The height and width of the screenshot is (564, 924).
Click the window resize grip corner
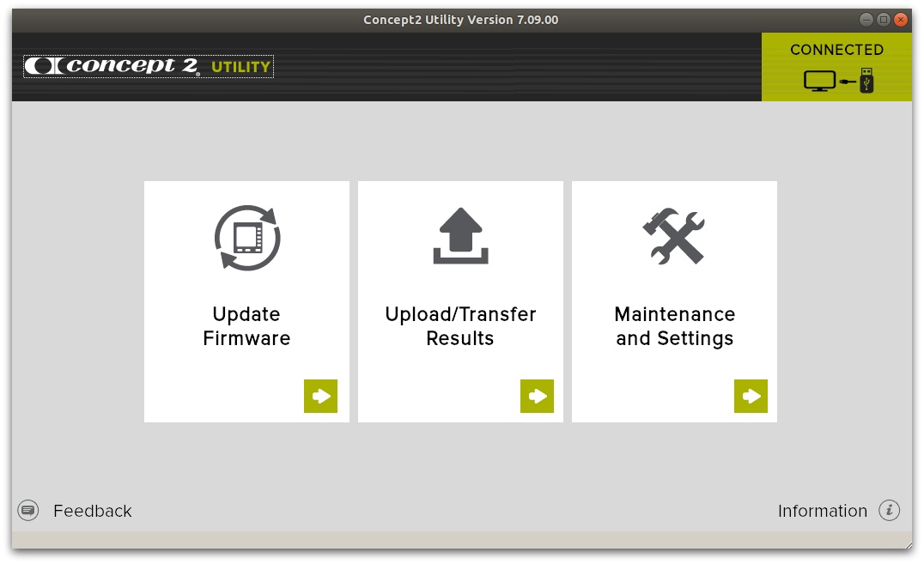(908, 545)
